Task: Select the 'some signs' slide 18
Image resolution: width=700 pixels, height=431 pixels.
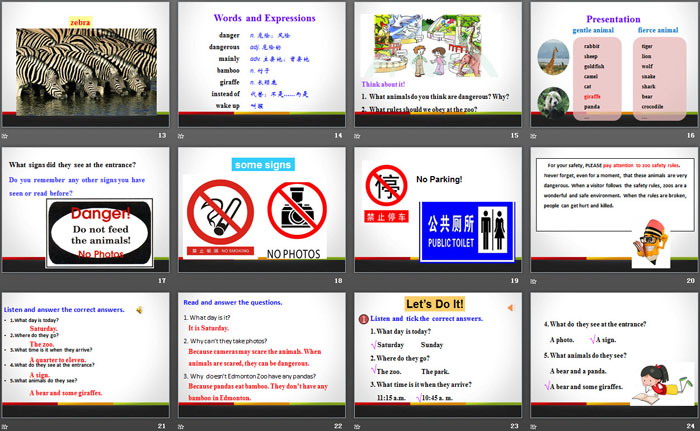Action: pos(262,210)
